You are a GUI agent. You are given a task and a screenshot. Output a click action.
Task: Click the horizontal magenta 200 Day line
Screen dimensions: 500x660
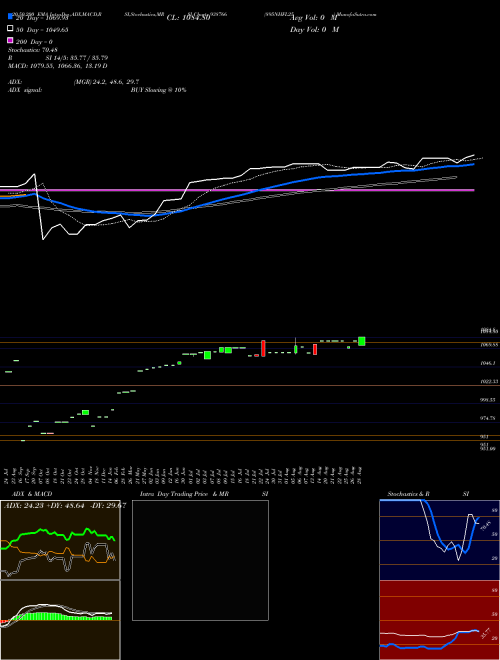[237, 190]
